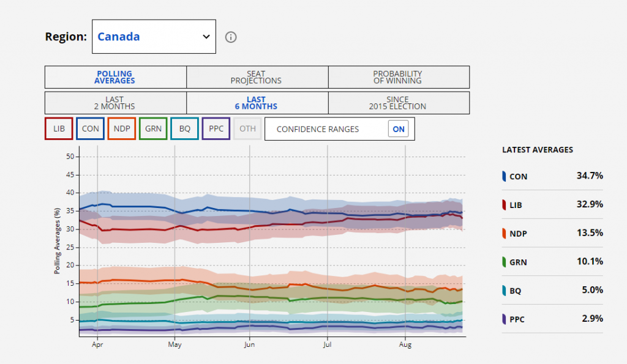Hide the NDP party line

pos(122,129)
